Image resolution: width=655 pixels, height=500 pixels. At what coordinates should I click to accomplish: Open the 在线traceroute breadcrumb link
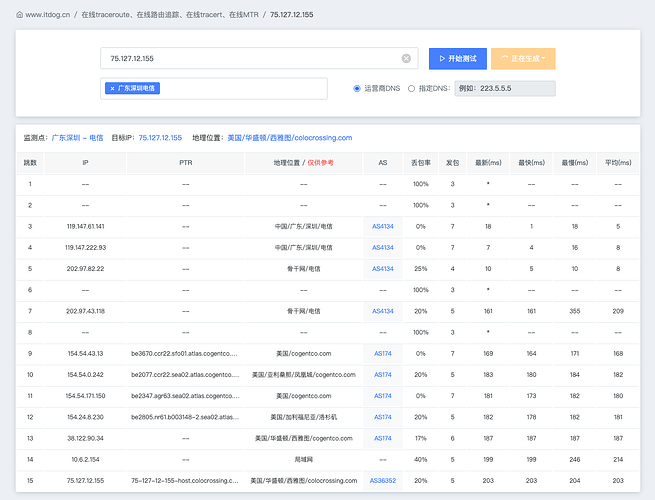pyautogui.click(x=170, y=15)
